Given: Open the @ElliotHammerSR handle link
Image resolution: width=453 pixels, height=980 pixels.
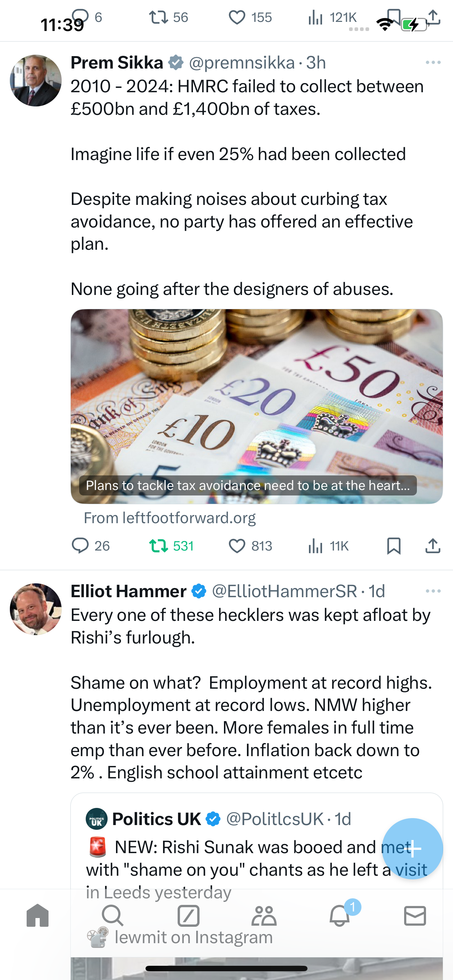Looking at the screenshot, I should 284,591.
